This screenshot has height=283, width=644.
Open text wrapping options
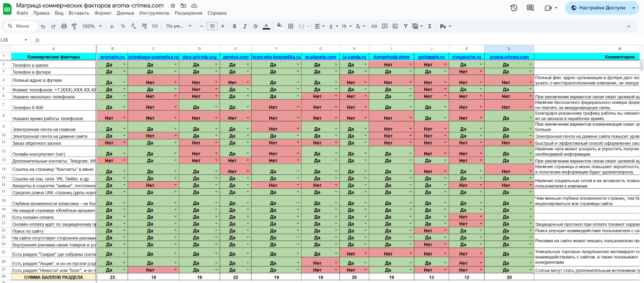tap(347, 26)
